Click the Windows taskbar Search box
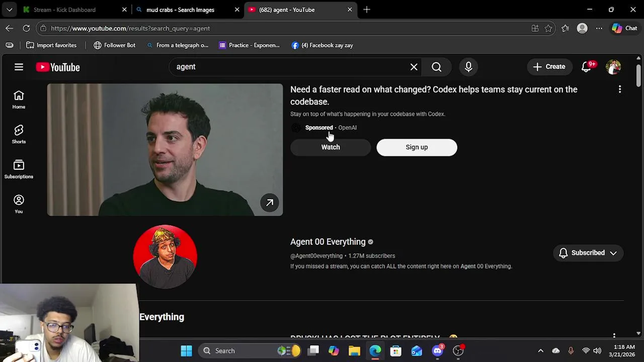 click(x=250, y=350)
